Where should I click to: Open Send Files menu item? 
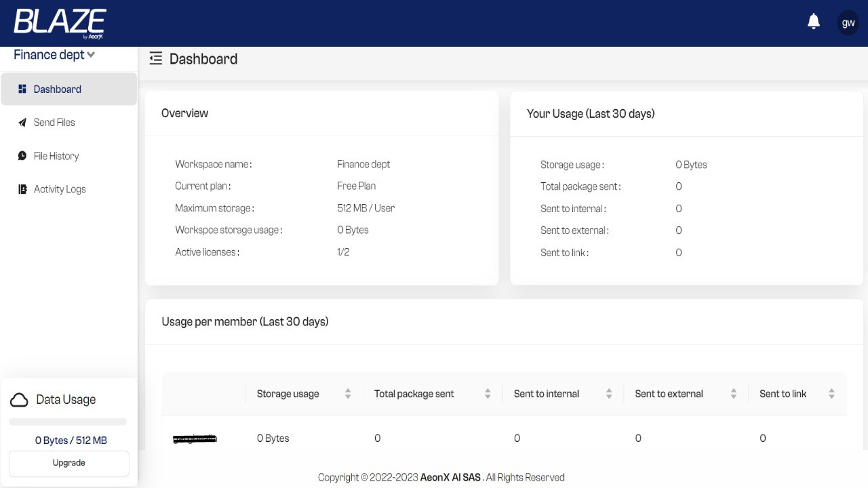pos(54,123)
